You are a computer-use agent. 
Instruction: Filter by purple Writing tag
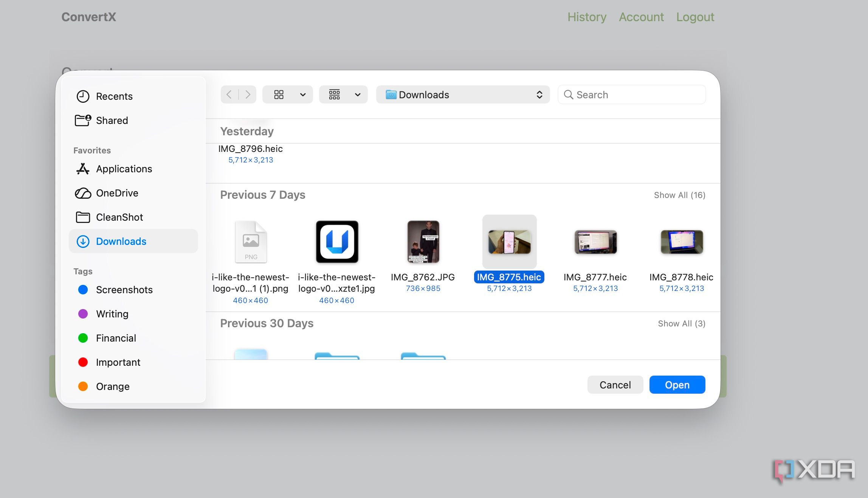pyautogui.click(x=83, y=314)
